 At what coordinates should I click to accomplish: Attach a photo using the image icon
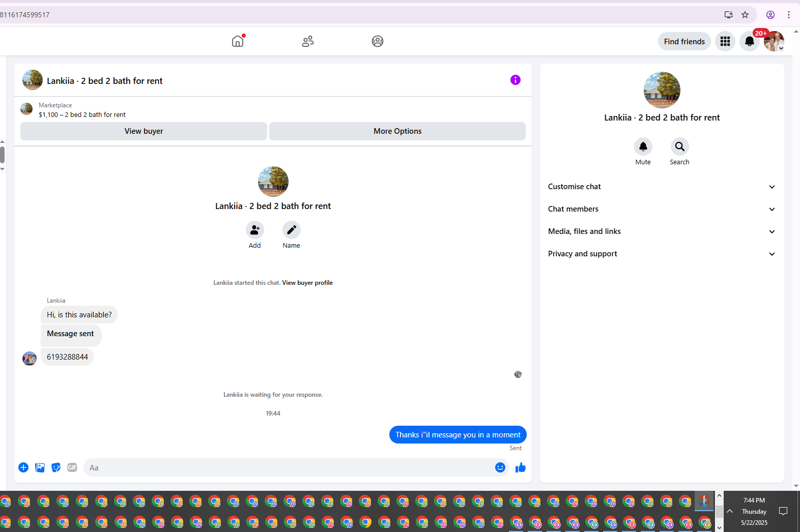point(40,467)
